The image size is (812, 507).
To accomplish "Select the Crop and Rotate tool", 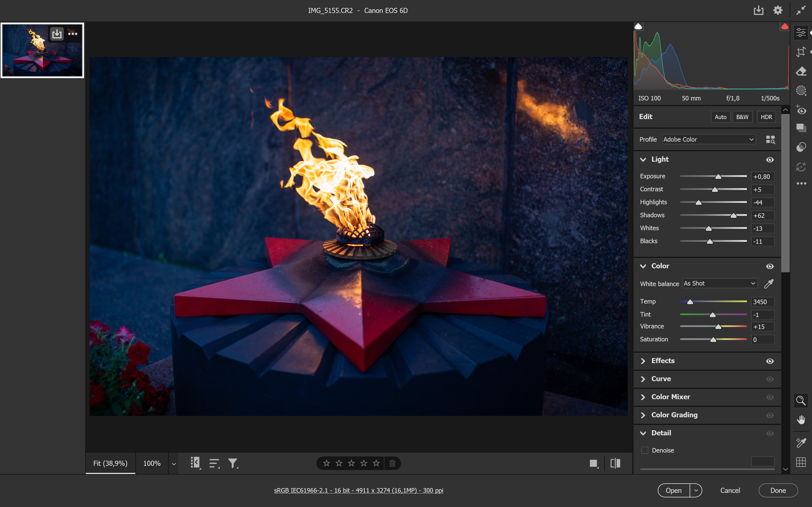I will [801, 52].
